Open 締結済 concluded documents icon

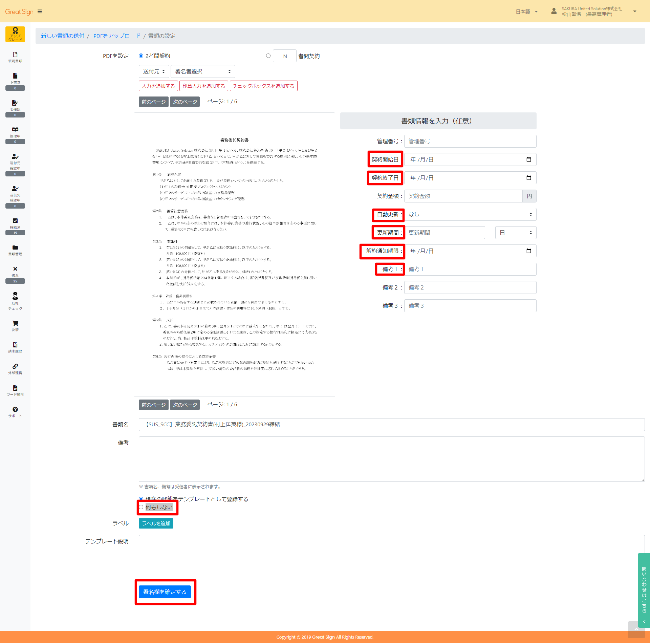(15, 223)
